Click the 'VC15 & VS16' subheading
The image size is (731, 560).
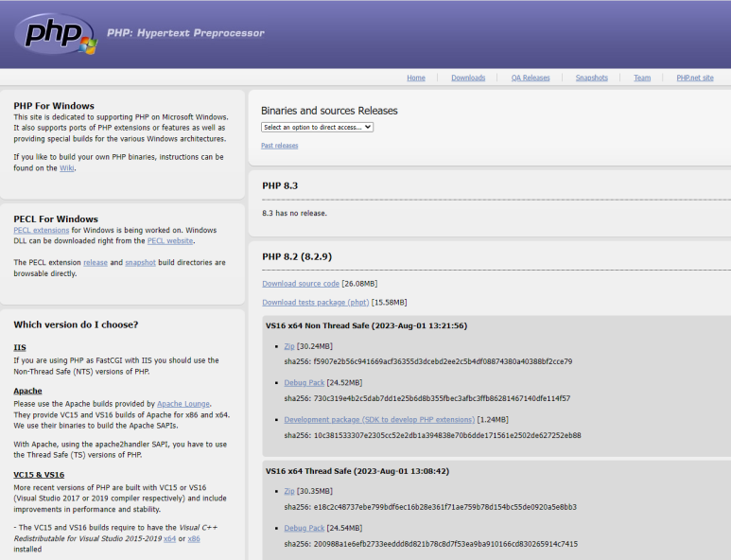pyautogui.click(x=39, y=475)
